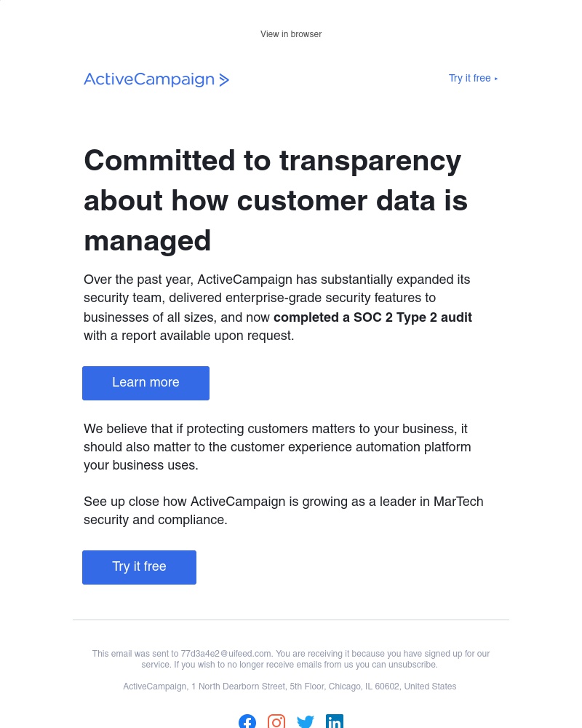The width and height of the screenshot is (582, 728).
Task: Click the North Dearborn Street address line
Action: [290, 687]
